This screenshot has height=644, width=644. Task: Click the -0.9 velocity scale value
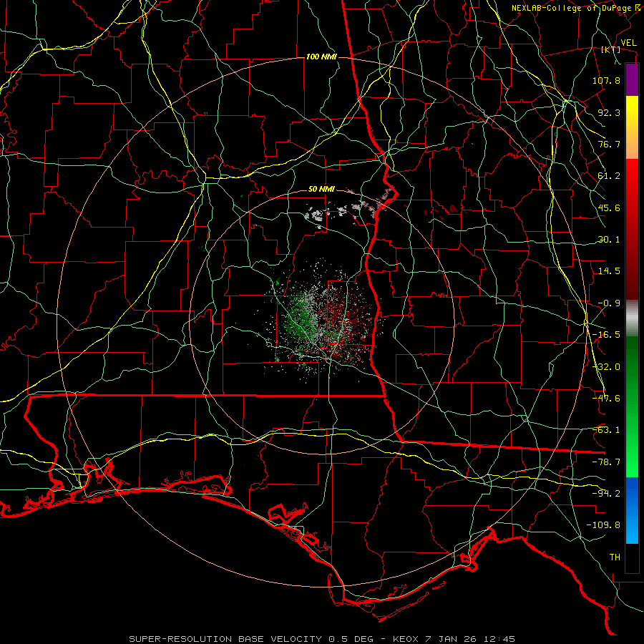pos(609,303)
